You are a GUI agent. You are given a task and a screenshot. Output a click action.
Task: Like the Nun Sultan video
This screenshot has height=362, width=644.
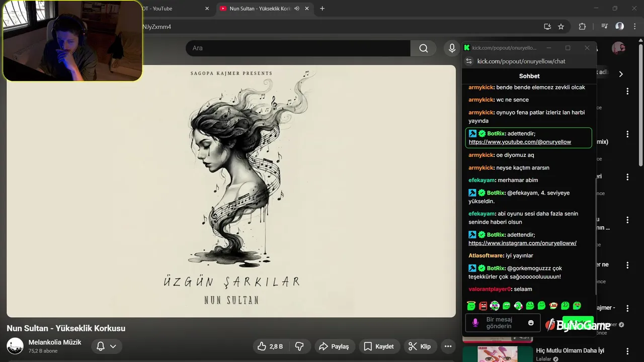(x=270, y=346)
